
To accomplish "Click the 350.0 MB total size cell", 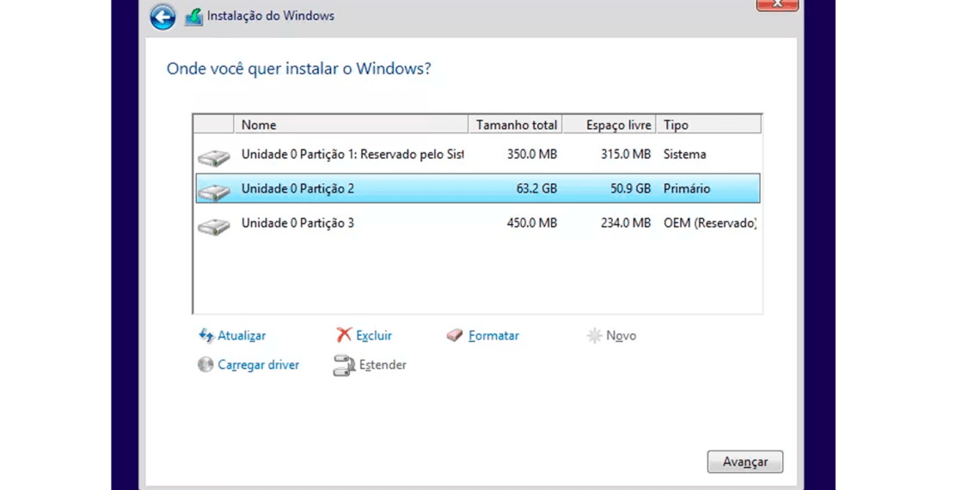I will (x=532, y=155).
